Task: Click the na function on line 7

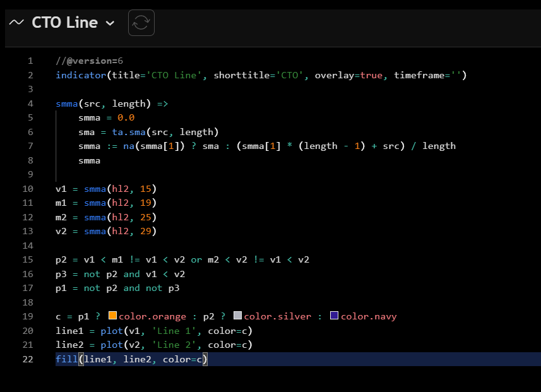Action: [x=129, y=146]
